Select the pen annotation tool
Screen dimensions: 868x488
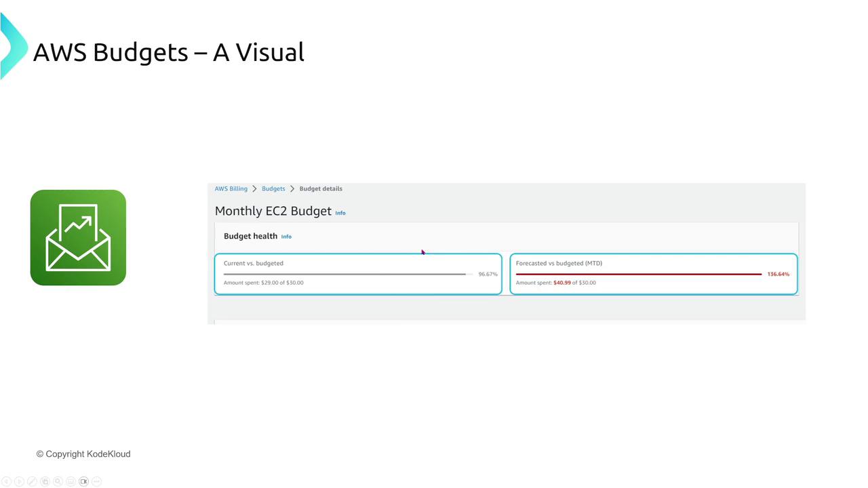point(32,481)
